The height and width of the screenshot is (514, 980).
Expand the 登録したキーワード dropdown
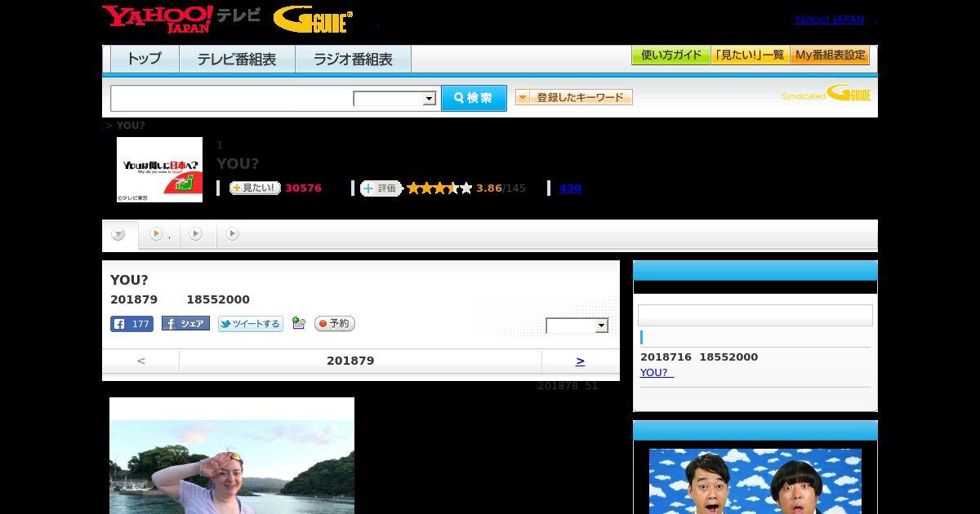click(x=574, y=97)
